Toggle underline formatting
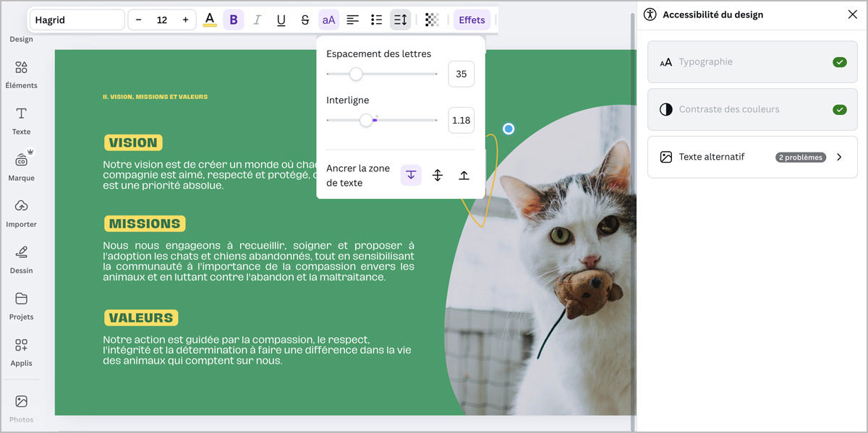 (281, 20)
